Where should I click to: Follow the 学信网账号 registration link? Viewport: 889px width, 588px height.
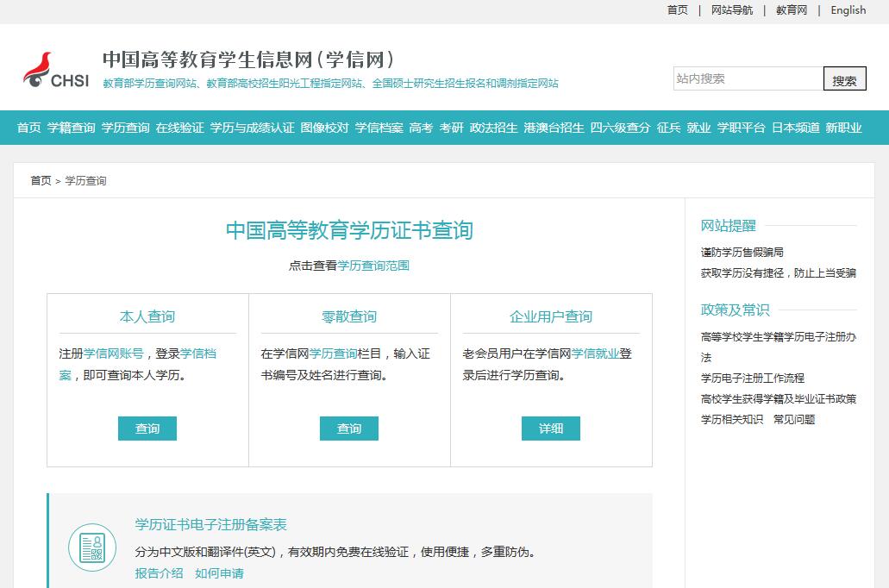coord(114,353)
